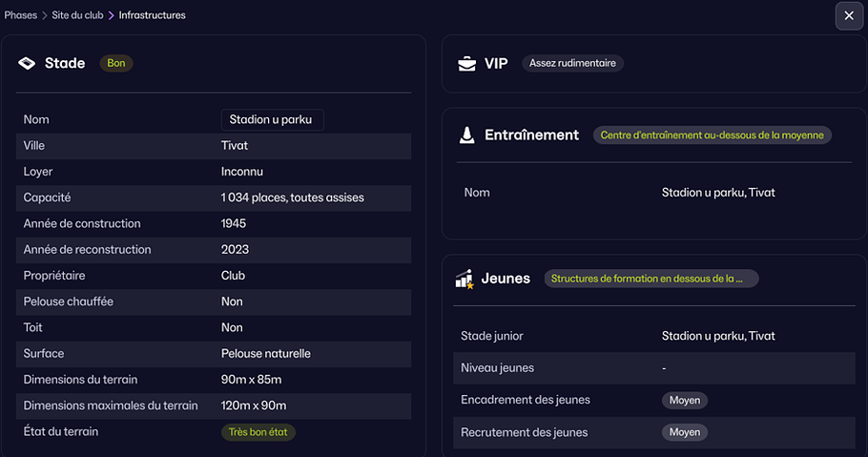
Task: Click the below-average training centre badge
Action: pos(712,135)
